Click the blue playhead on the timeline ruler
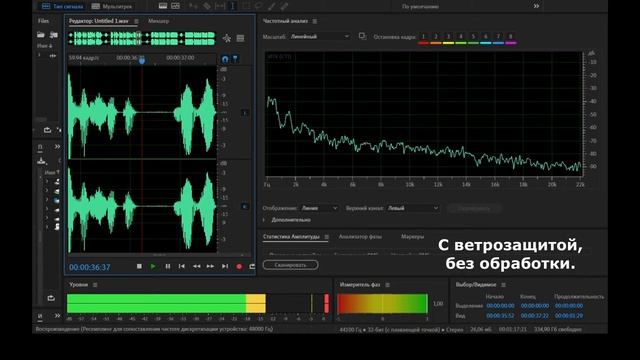The image size is (640, 360). (x=142, y=61)
